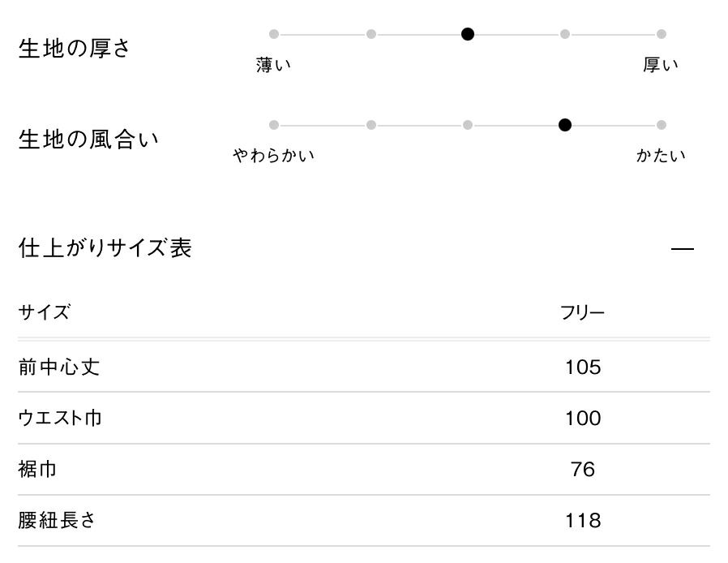This screenshot has height=563, width=728.
Task: Collapse the 仕上がりサイズ表 section with minus icon
Action: coord(683,248)
